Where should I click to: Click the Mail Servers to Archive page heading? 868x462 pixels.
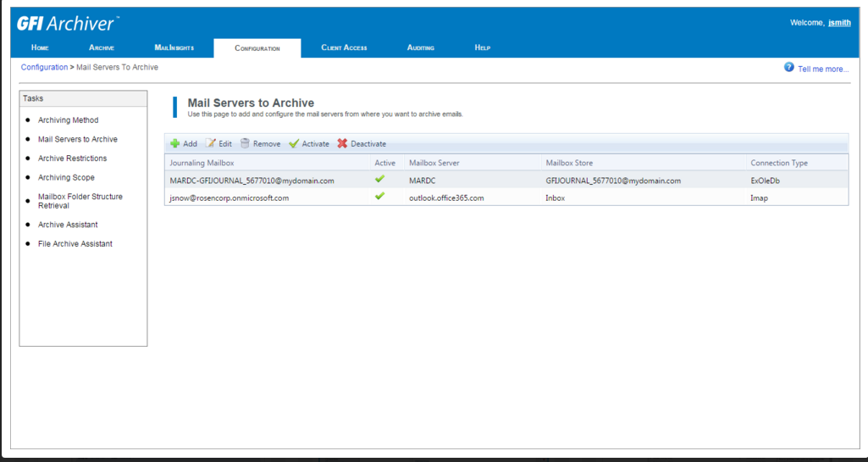point(251,103)
